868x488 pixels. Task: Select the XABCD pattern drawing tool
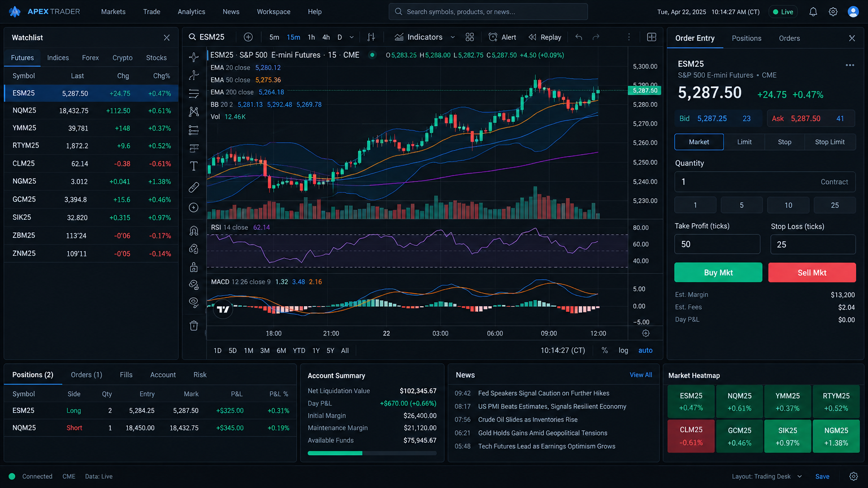(194, 112)
